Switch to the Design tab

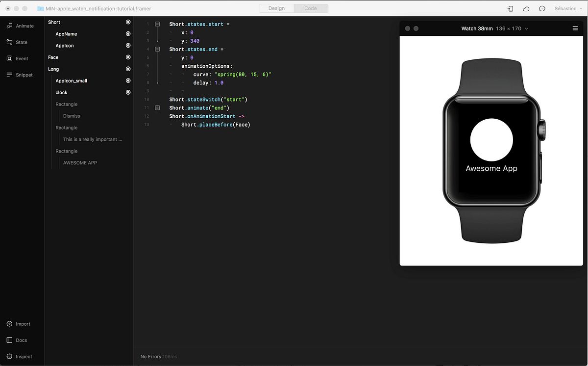[276, 8]
